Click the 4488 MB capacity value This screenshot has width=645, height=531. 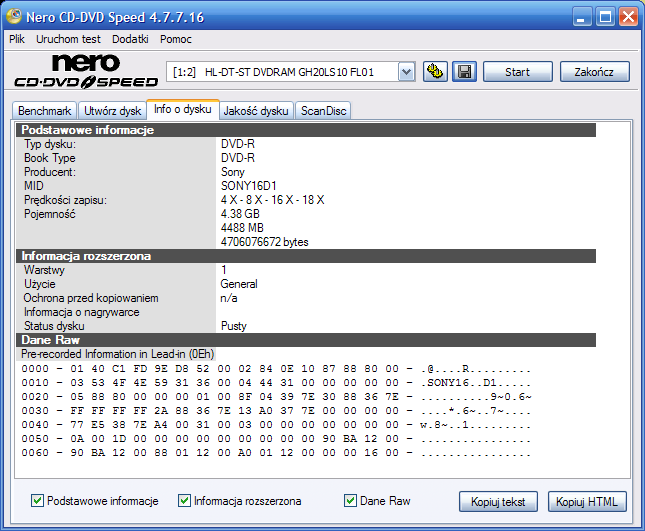tap(242, 228)
